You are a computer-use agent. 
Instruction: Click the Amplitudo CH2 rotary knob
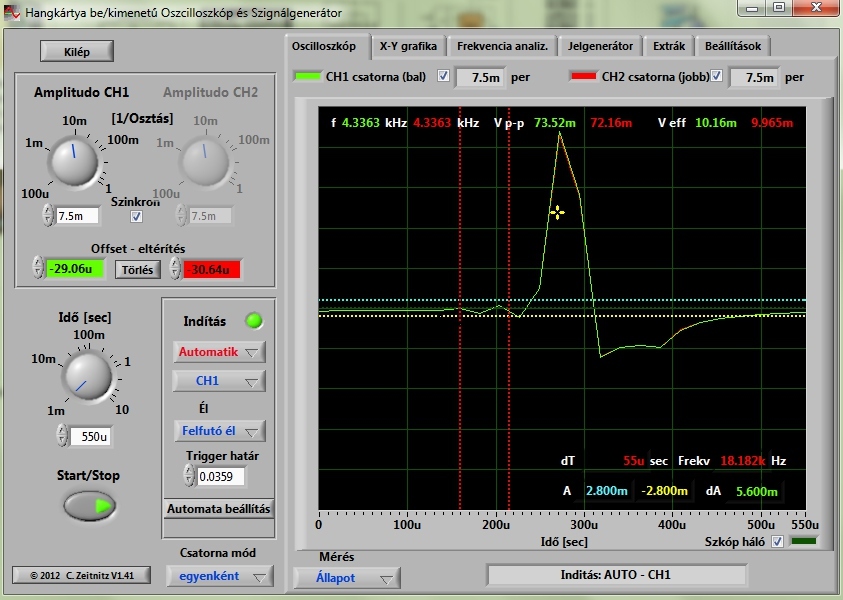205,161
